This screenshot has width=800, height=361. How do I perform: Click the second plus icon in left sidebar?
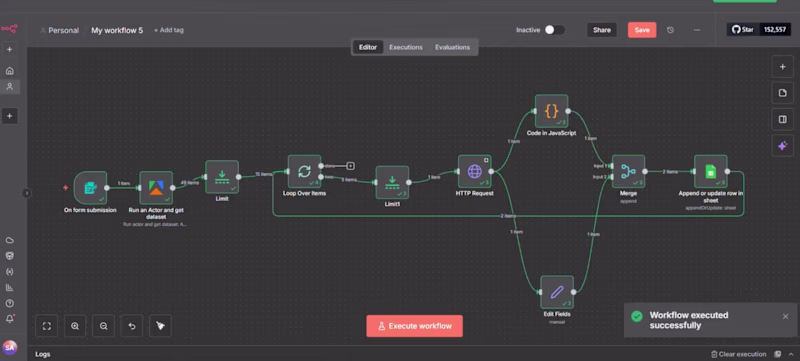coord(9,116)
